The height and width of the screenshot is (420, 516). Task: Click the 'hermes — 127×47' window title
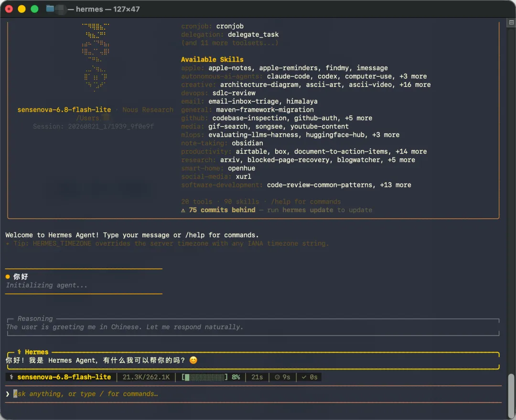pyautogui.click(x=107, y=9)
